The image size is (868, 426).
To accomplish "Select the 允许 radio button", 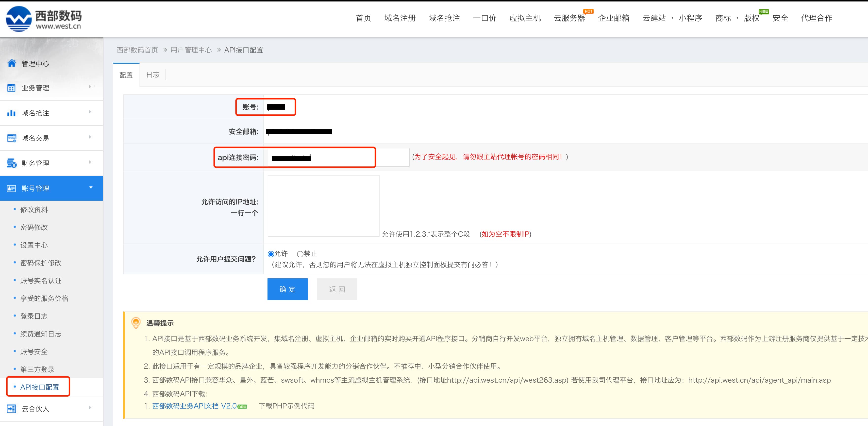I will coord(271,254).
